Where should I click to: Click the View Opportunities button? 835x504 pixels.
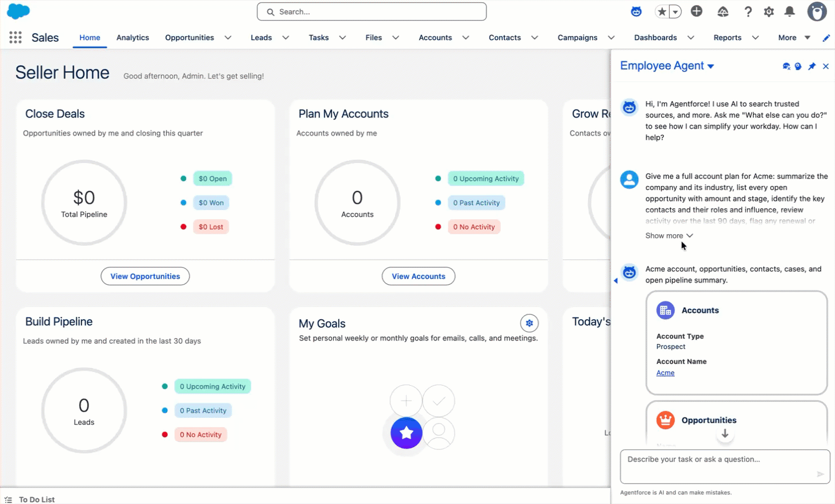click(x=145, y=276)
